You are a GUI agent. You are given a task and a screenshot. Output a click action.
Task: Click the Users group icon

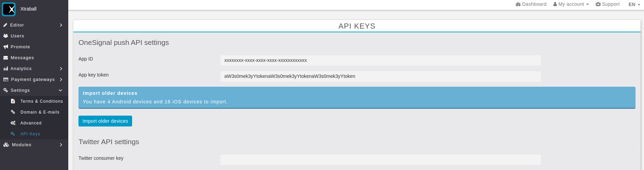[x=5, y=36]
